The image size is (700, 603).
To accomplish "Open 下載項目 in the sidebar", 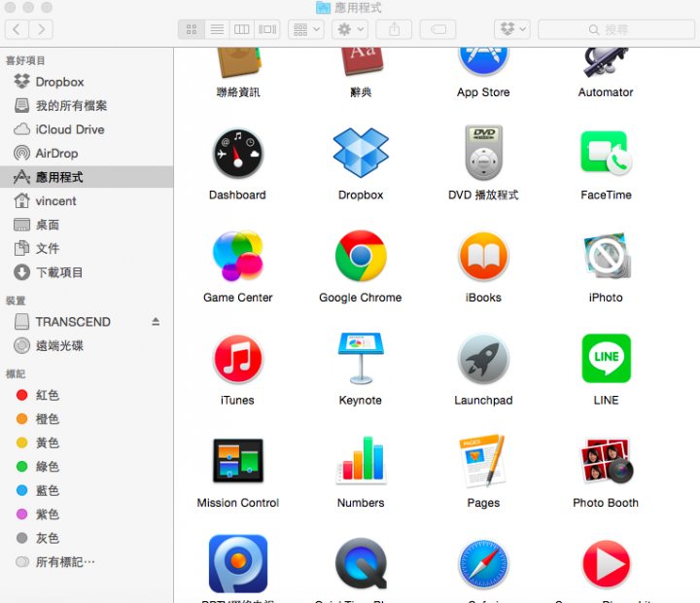I will (x=87, y=272).
